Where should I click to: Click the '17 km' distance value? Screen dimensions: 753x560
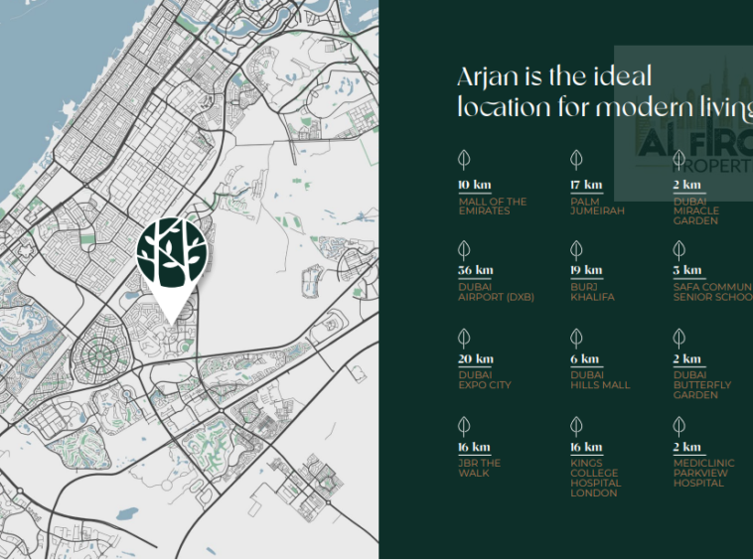pos(586,185)
